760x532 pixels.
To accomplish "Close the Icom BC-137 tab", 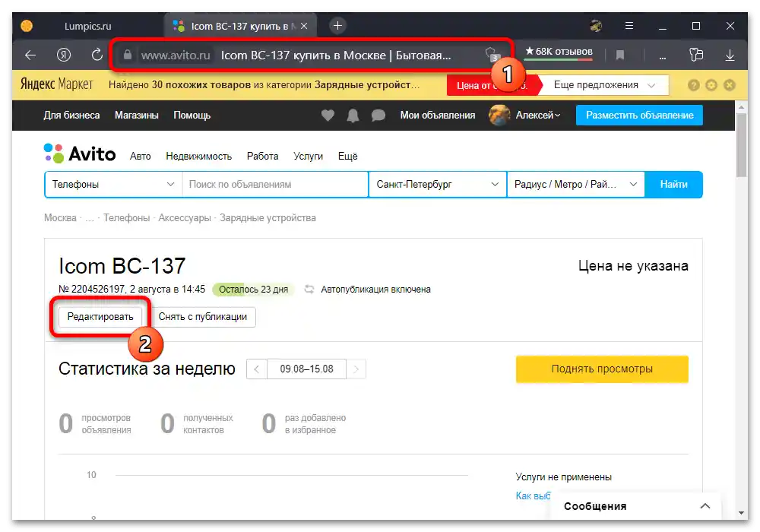I will 304,26.
